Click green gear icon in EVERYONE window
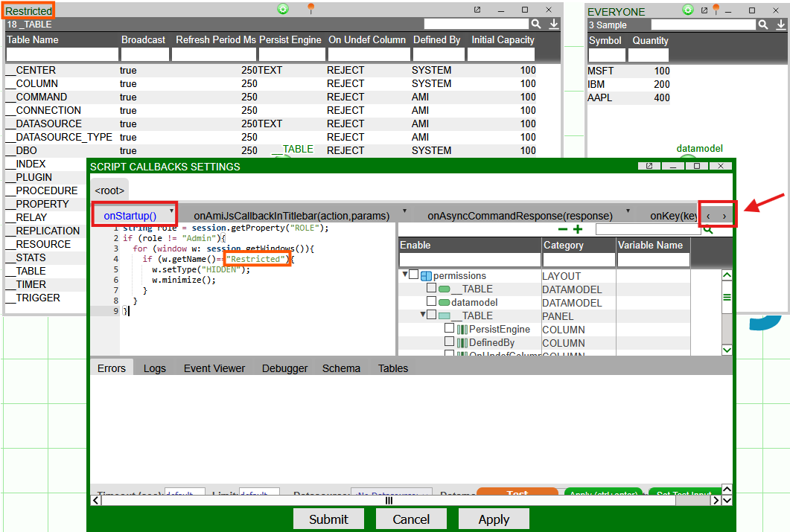 (x=688, y=10)
